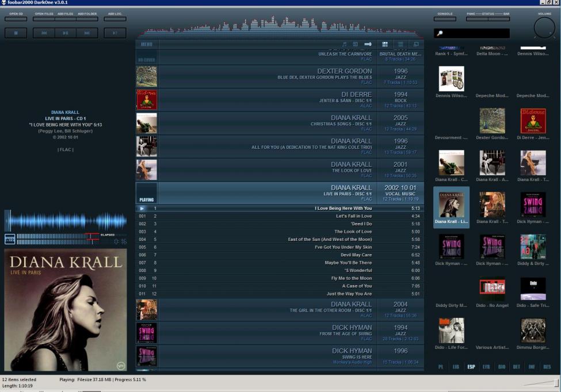Click the Christmas Songs cover in the playlist
The height and width of the screenshot is (392, 561).
click(146, 123)
